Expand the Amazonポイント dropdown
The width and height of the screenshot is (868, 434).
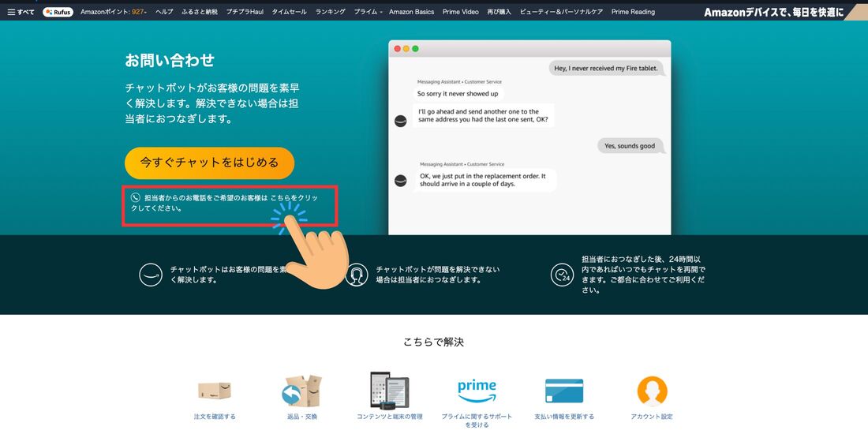click(x=114, y=12)
